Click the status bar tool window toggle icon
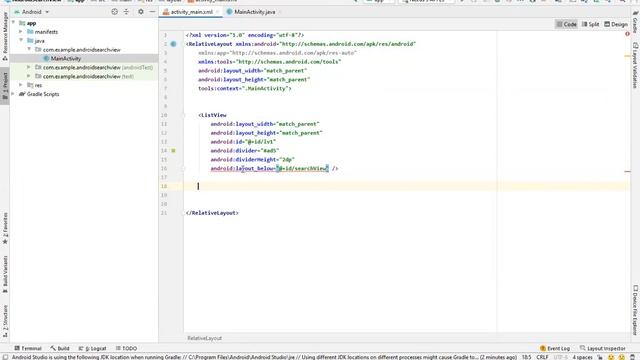Viewport: 640px width, 360px height. (x=5, y=357)
